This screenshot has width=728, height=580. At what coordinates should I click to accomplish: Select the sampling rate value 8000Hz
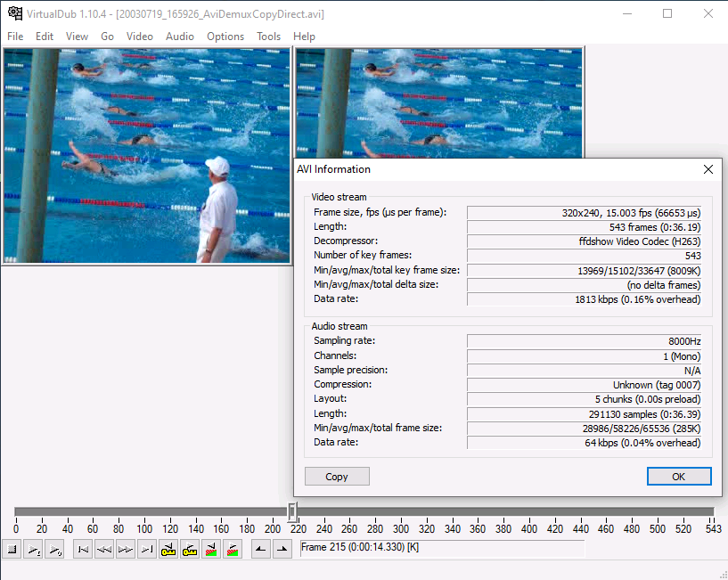[584, 341]
